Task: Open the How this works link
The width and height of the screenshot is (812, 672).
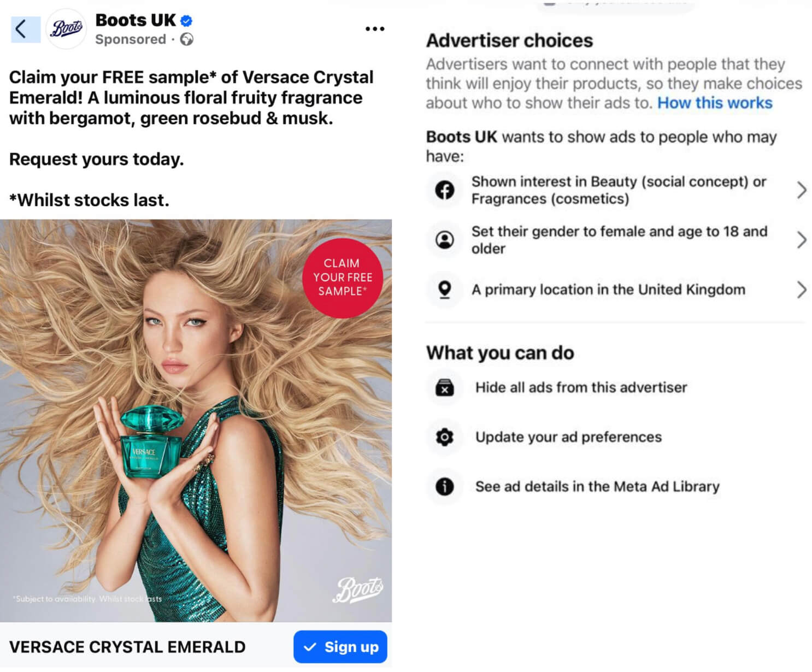Action: point(715,103)
